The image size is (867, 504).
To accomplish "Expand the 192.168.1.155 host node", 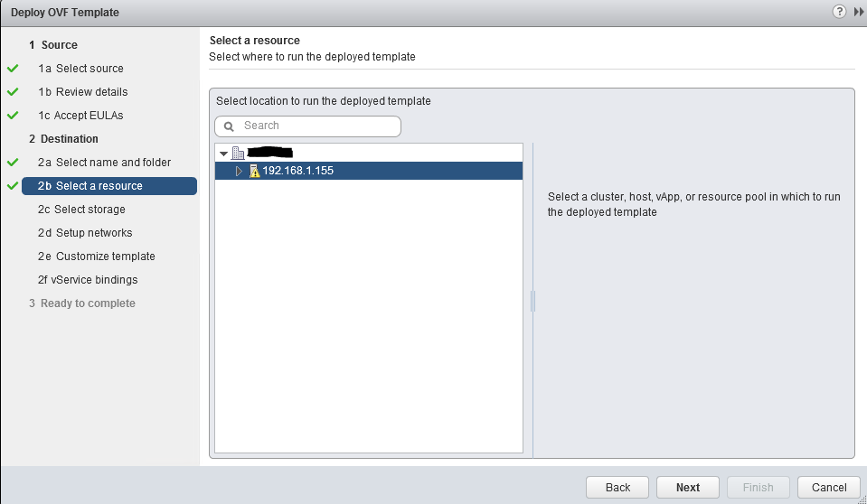I will coord(240,171).
